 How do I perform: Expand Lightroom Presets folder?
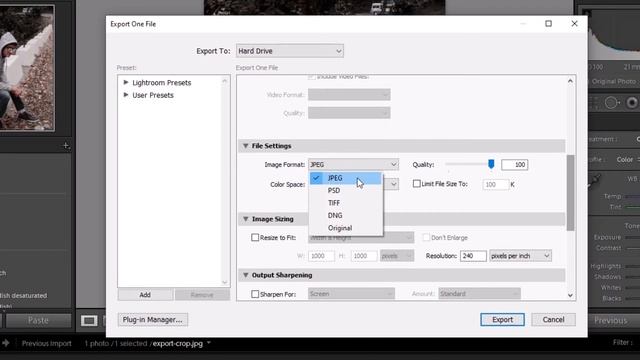(126, 82)
